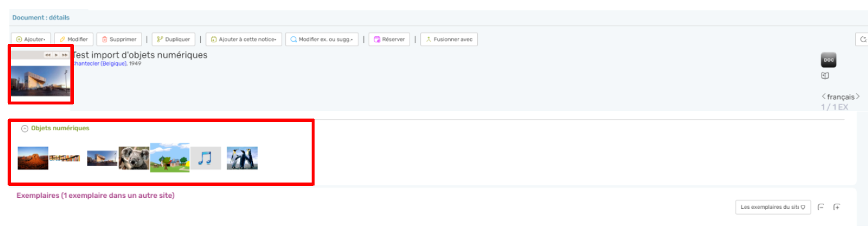Click play control above cover image
Screen dimensions: 868x233
click(56, 55)
